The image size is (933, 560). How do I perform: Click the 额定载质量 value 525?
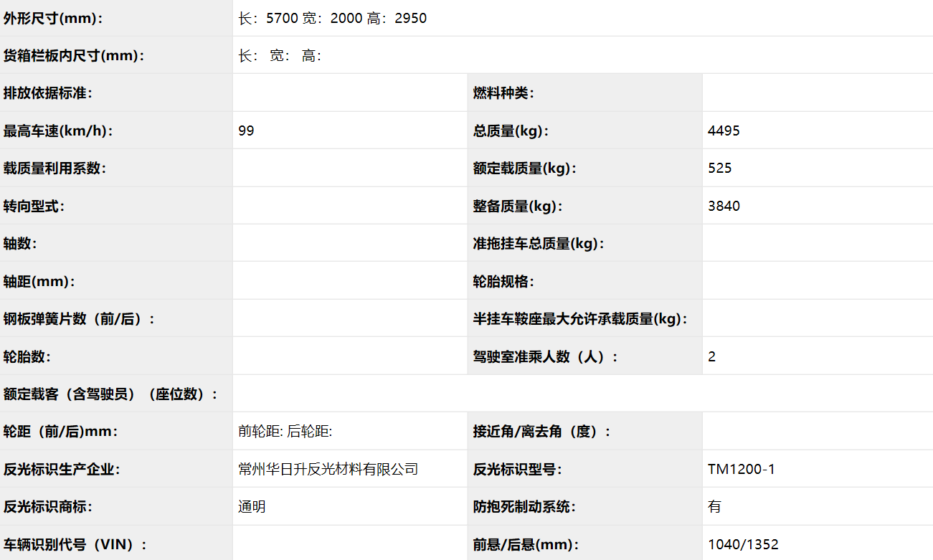[719, 169]
